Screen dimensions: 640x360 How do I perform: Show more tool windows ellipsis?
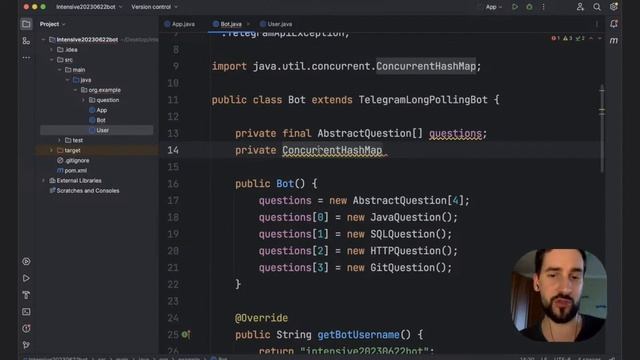click(26, 58)
